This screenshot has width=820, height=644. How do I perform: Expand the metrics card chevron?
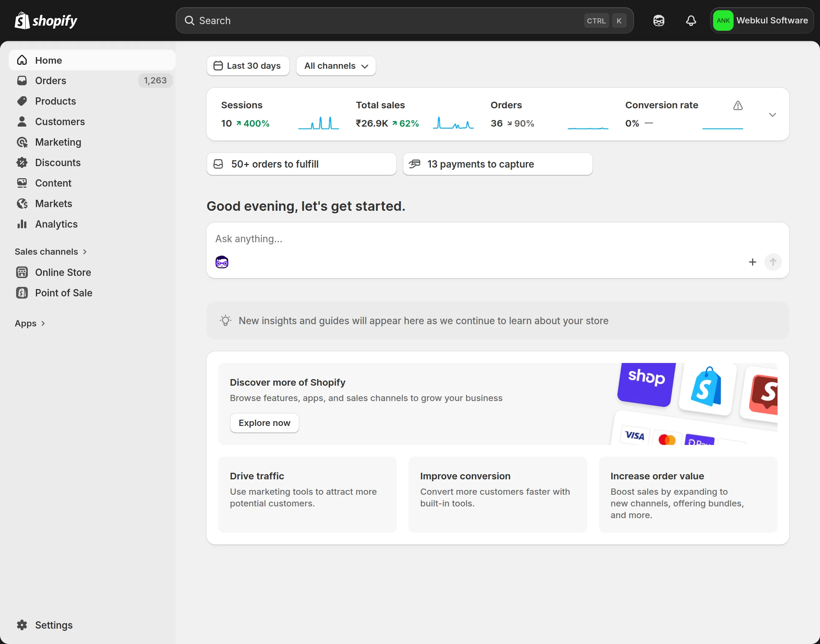pos(772,115)
